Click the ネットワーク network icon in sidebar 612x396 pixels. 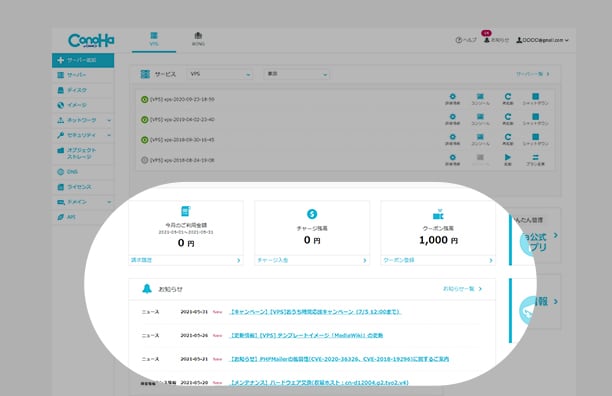[x=60, y=120]
